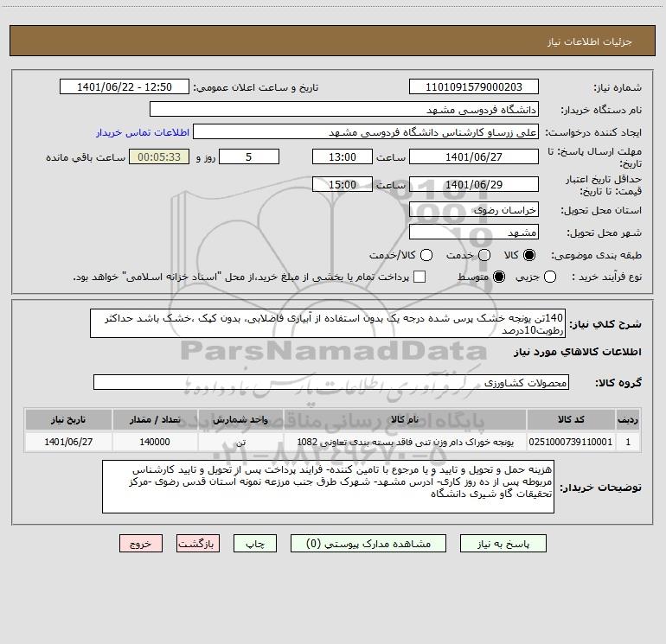This screenshot has height=644, width=666.
Task: Click the province field خراسان رضوی
Action: (x=474, y=210)
